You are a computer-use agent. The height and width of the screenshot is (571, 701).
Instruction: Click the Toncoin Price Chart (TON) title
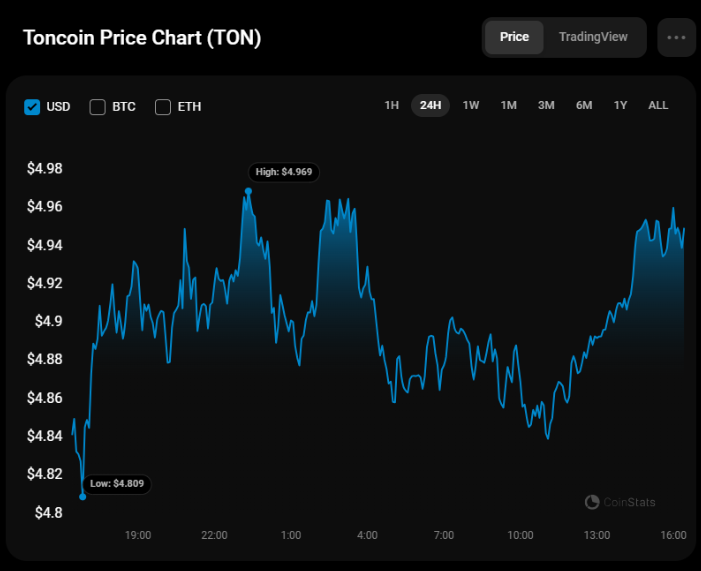tap(142, 38)
